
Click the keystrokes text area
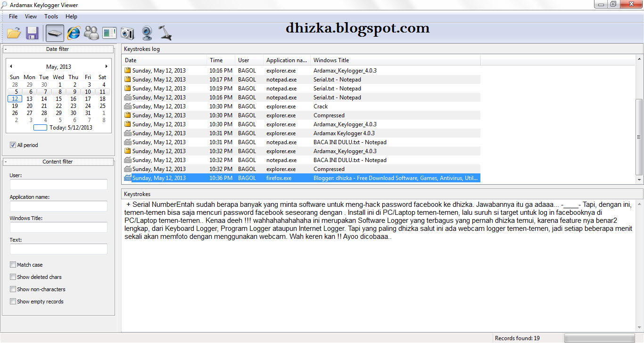point(378,265)
